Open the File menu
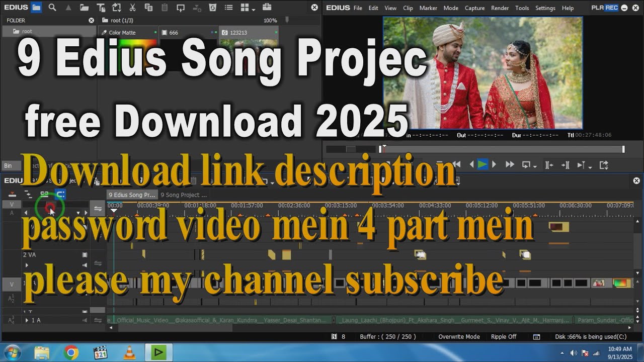The image size is (644, 362). [x=358, y=8]
